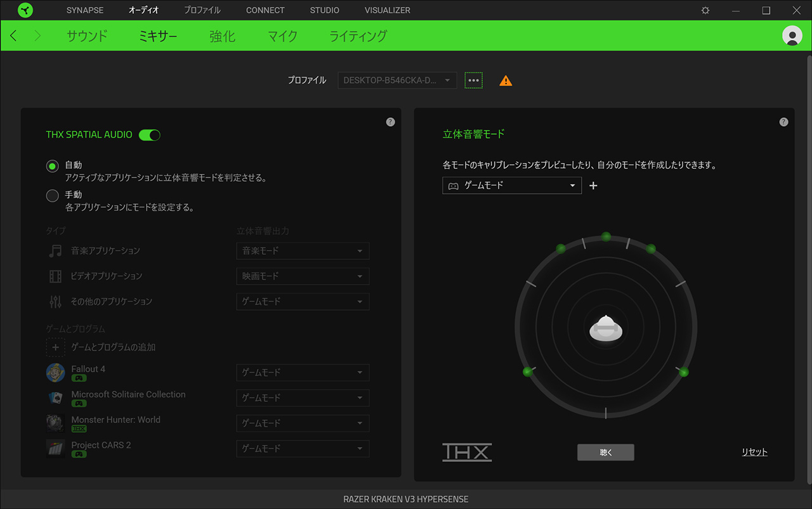Click the 聴く button
Viewport: 812px width, 509px height.
pos(606,452)
